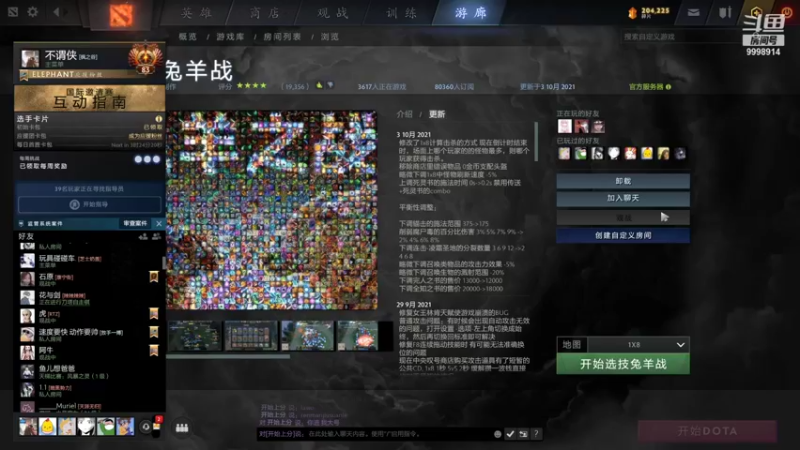The height and width of the screenshot is (450, 800).
Task: Click the 卸载 uninstall button
Action: [x=623, y=181]
